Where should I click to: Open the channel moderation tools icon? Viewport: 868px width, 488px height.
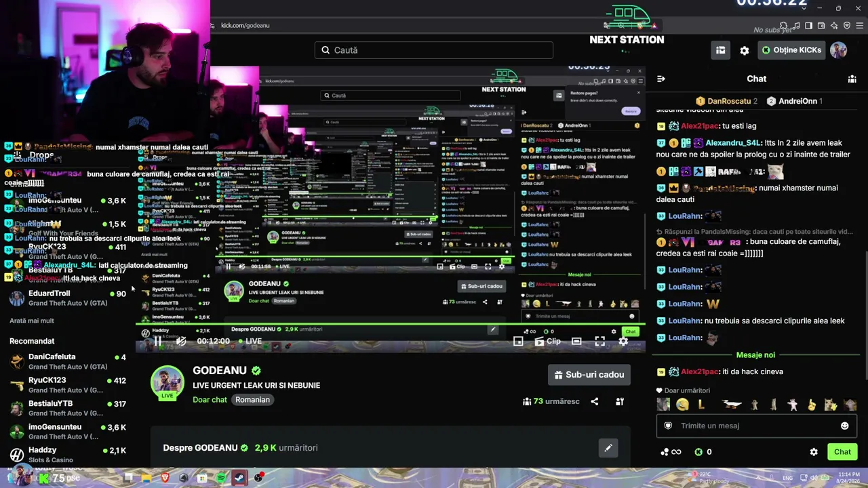pos(620,401)
